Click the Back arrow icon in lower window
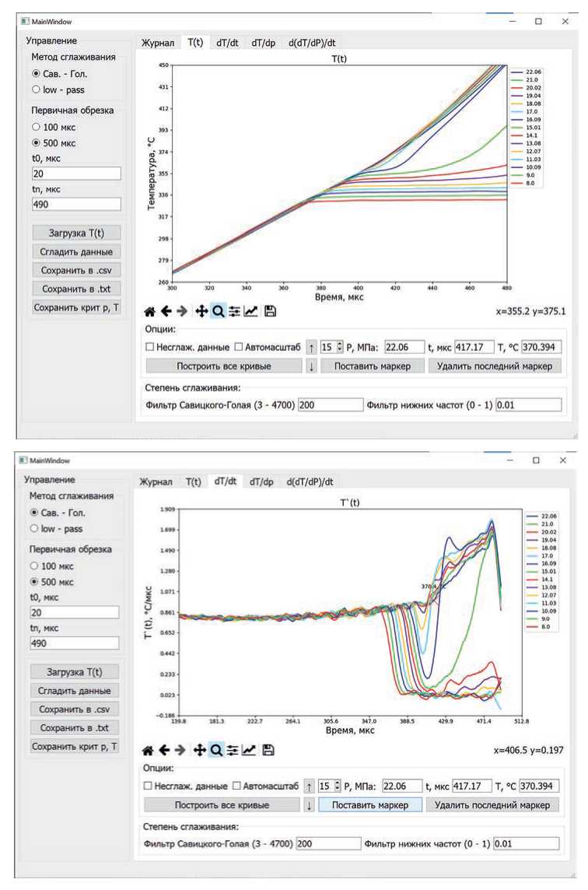The width and height of the screenshot is (588, 890). click(163, 751)
